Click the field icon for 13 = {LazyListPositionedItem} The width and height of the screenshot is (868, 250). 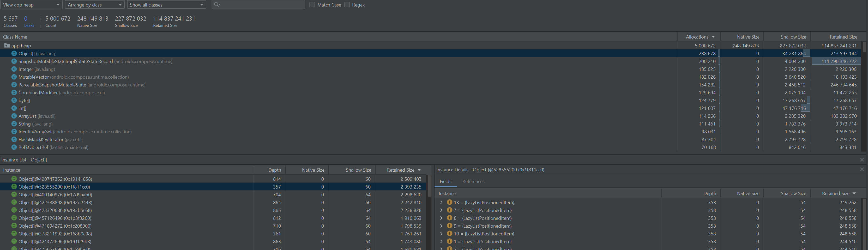[x=449, y=203]
